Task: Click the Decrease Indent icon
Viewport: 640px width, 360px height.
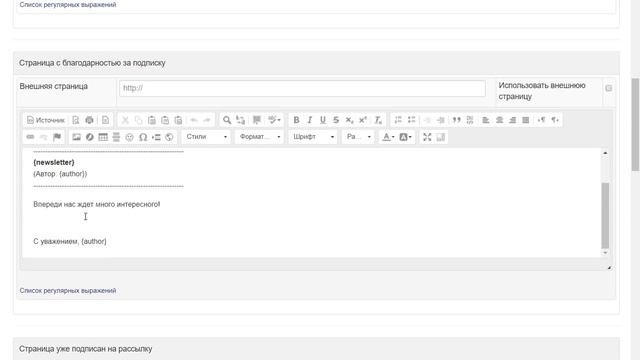Action: tap(427, 120)
